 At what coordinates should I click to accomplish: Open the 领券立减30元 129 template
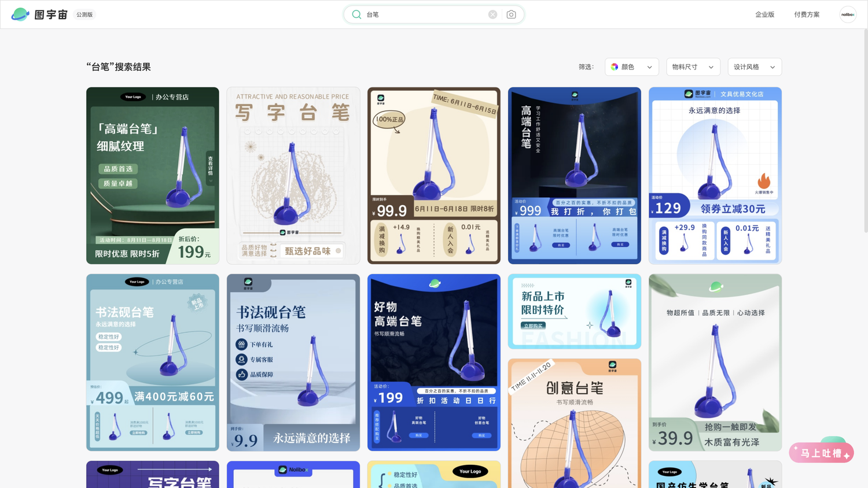tap(715, 176)
